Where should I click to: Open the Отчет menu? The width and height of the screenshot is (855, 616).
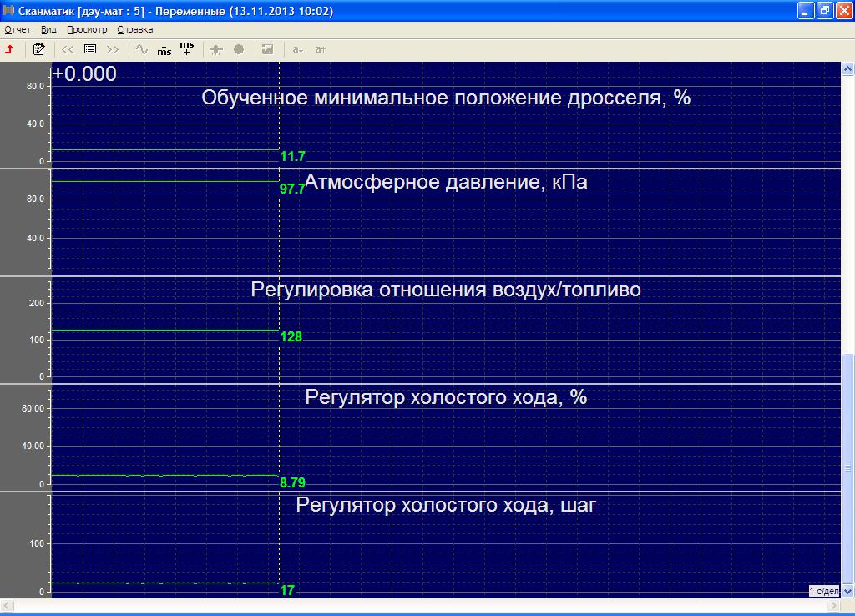pyautogui.click(x=18, y=29)
